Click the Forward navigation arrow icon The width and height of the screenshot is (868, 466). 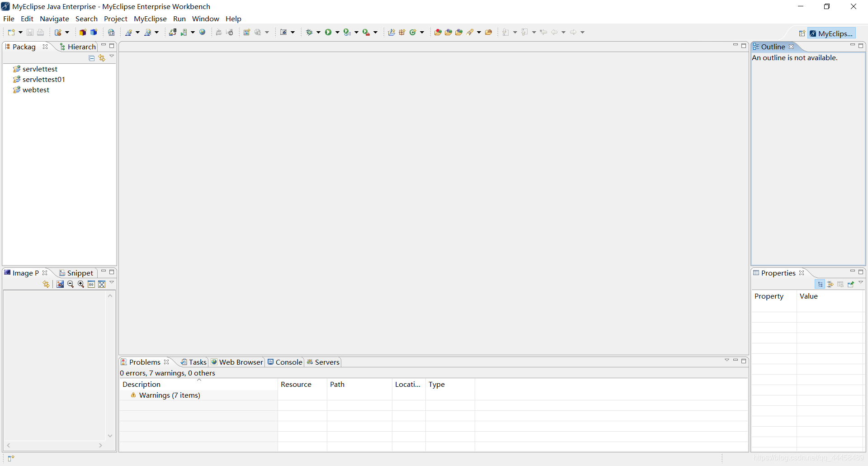[x=573, y=32]
